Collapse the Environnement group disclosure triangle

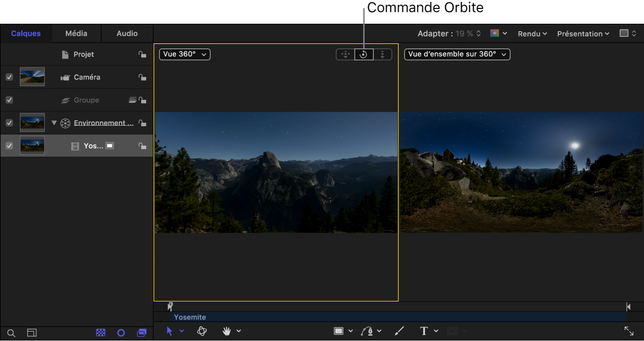54,123
